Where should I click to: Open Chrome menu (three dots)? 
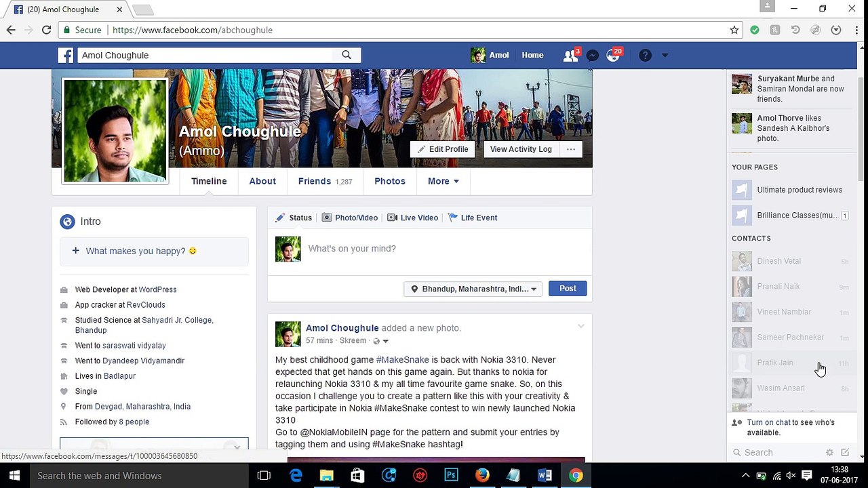pos(856,30)
